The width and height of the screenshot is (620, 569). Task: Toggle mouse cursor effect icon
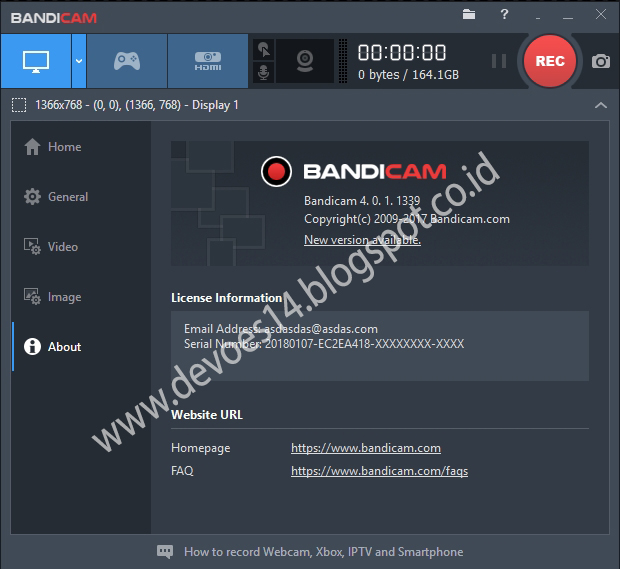tap(264, 50)
